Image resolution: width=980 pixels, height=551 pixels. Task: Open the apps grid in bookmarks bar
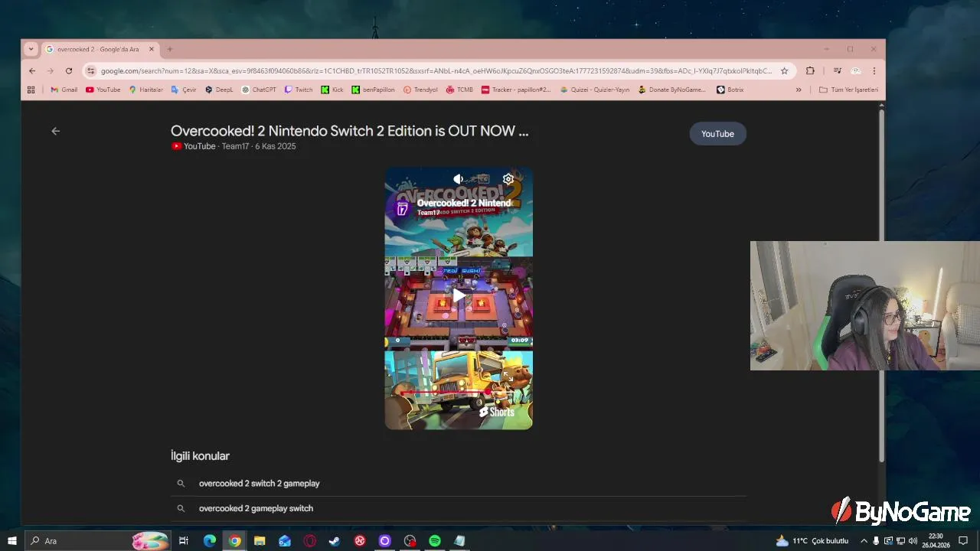[x=31, y=90]
